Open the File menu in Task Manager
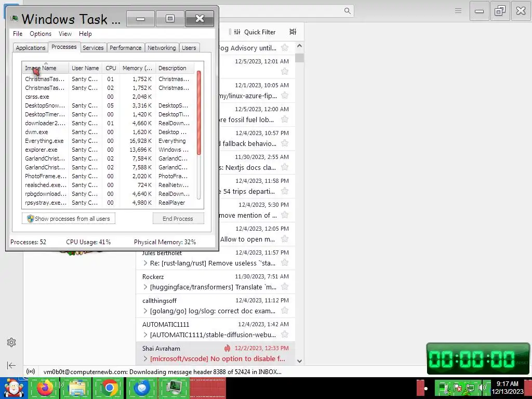Image resolution: width=532 pixels, height=399 pixels. [18, 34]
